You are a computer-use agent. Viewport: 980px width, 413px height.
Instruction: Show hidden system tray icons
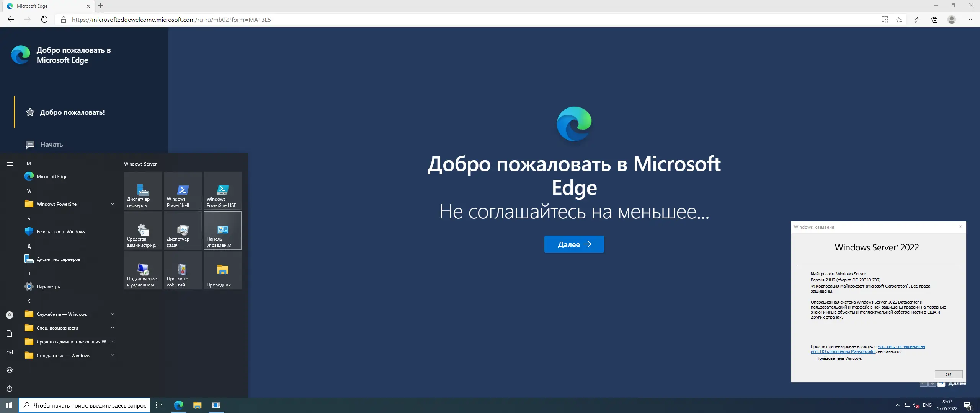pos(897,405)
